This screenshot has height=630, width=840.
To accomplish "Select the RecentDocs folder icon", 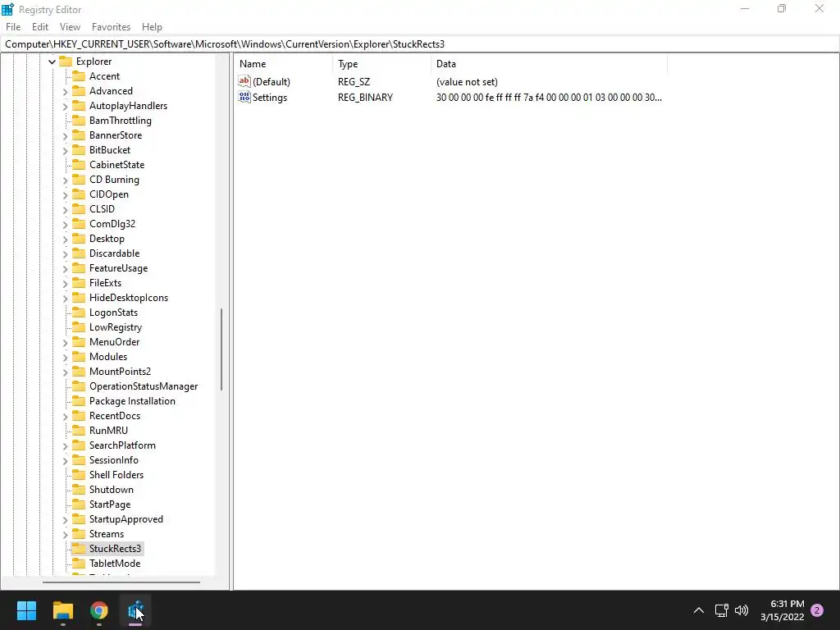I will (79, 416).
